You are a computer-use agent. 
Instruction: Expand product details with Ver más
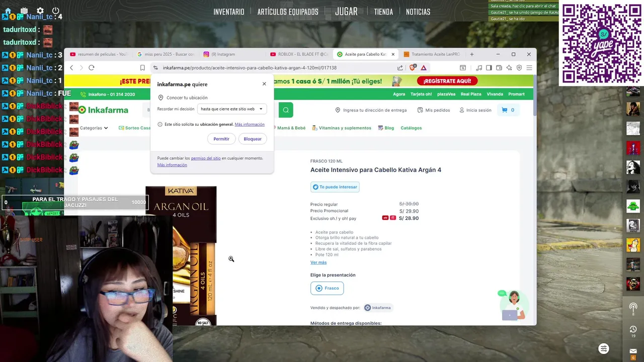pyautogui.click(x=318, y=262)
